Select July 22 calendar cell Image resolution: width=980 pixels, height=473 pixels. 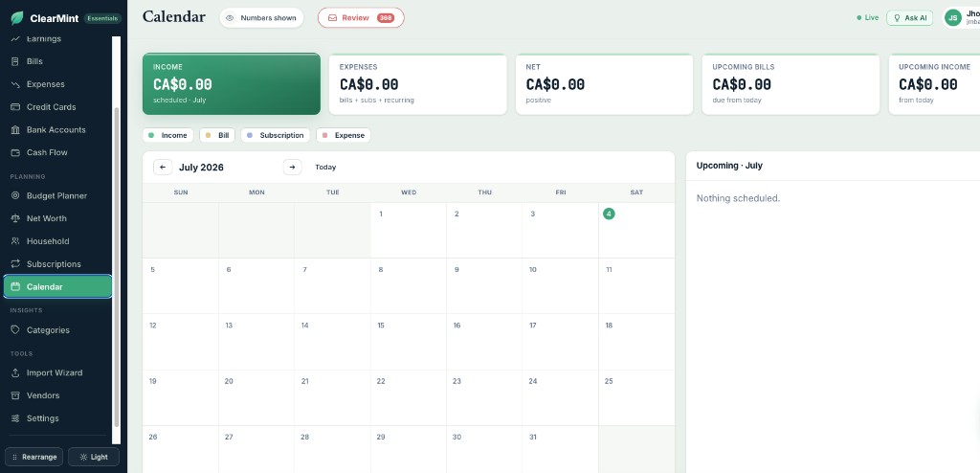[408, 397]
